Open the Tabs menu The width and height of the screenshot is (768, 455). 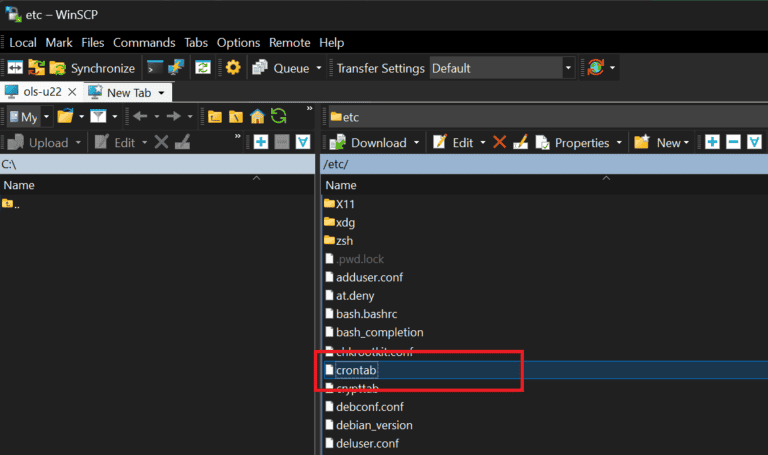[196, 43]
